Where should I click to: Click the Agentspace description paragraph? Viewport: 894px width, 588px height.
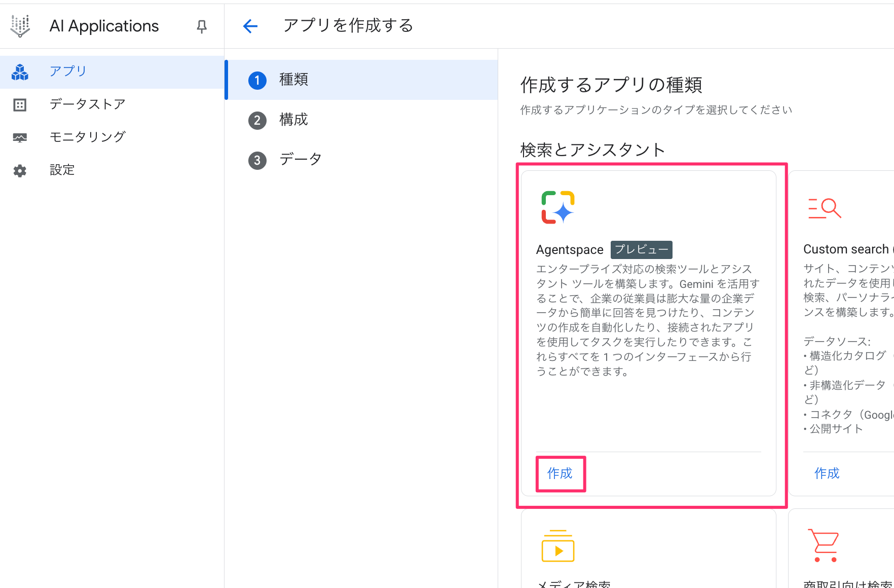(x=648, y=320)
